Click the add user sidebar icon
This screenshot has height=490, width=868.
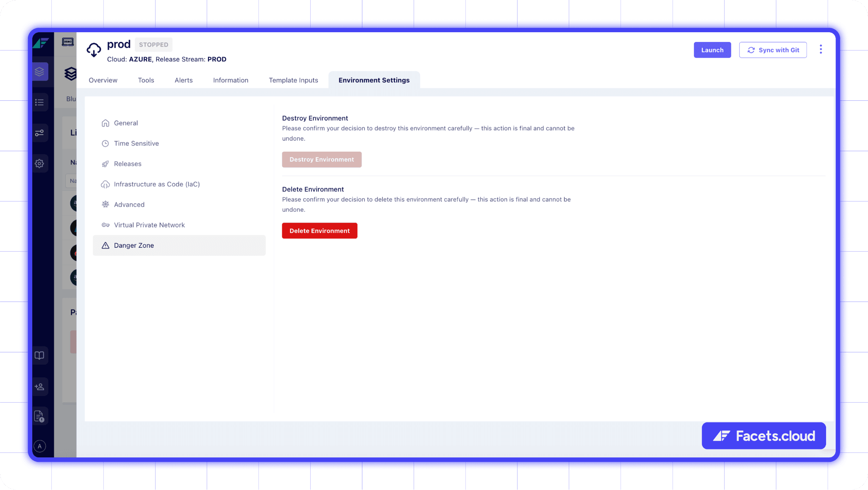(40, 386)
